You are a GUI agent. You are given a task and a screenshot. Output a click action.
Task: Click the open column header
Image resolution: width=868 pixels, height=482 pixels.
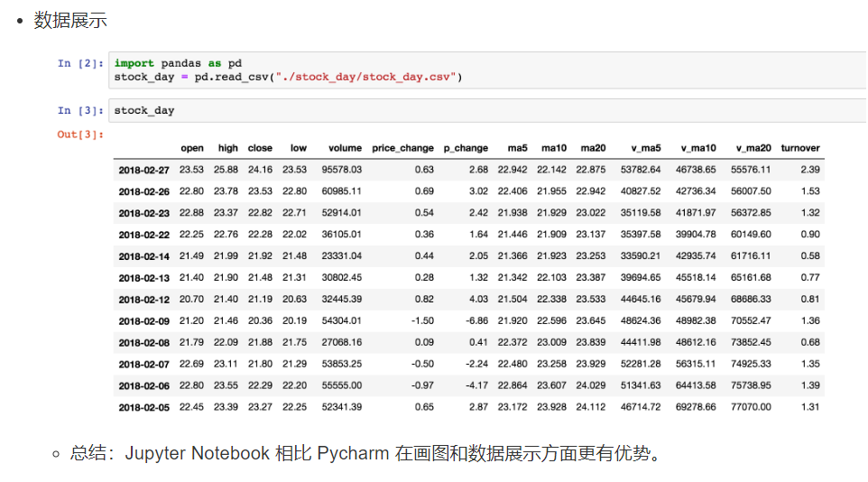point(192,148)
